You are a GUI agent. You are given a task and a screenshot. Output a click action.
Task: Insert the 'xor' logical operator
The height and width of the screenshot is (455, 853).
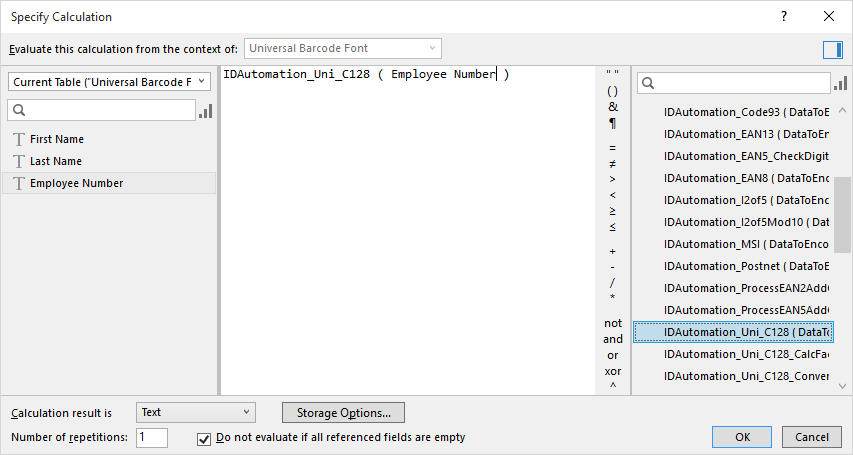tap(613, 371)
